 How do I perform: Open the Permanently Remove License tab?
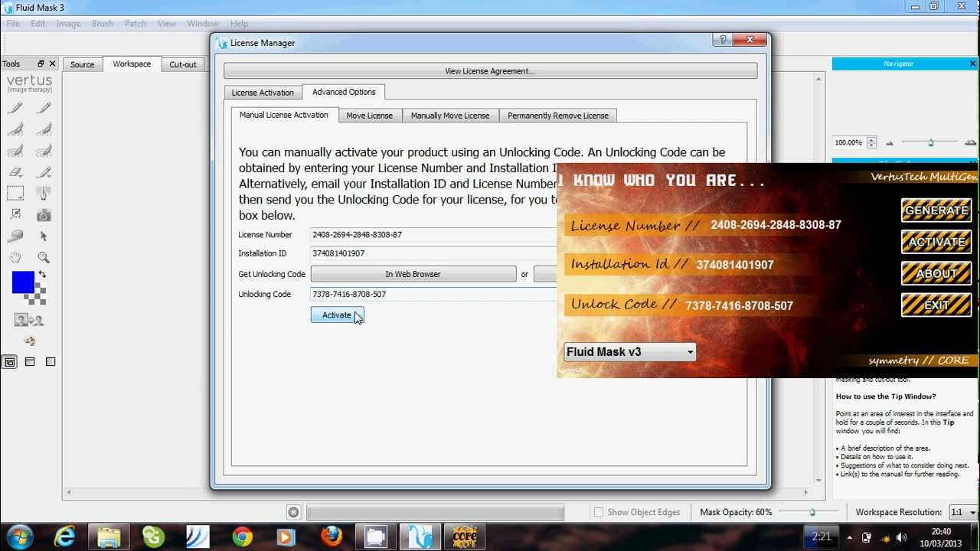[558, 116]
